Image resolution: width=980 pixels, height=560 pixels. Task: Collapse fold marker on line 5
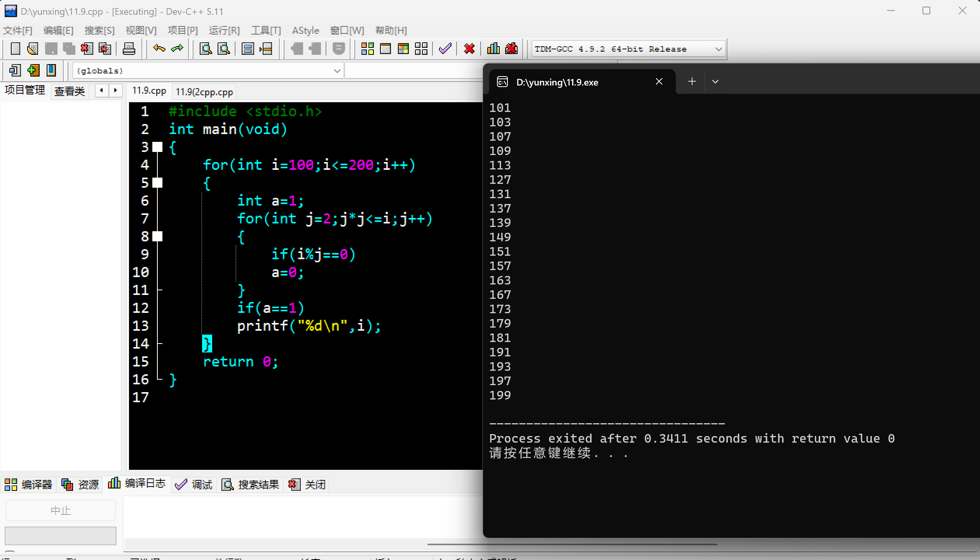pos(157,183)
